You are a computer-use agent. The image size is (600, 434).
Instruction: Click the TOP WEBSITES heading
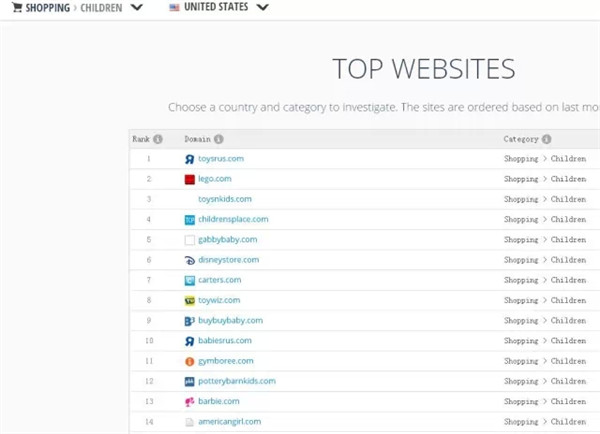tap(424, 69)
